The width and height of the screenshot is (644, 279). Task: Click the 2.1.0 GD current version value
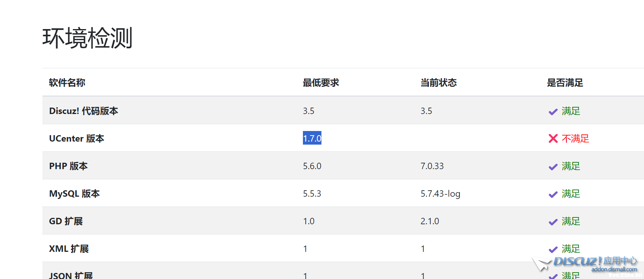(430, 221)
